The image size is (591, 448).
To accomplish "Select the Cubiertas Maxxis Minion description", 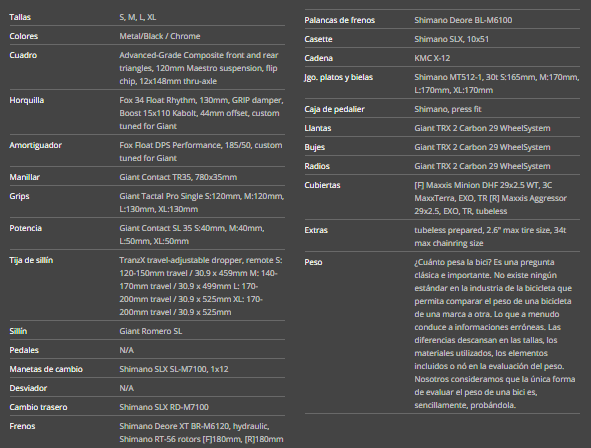I will tap(490, 198).
